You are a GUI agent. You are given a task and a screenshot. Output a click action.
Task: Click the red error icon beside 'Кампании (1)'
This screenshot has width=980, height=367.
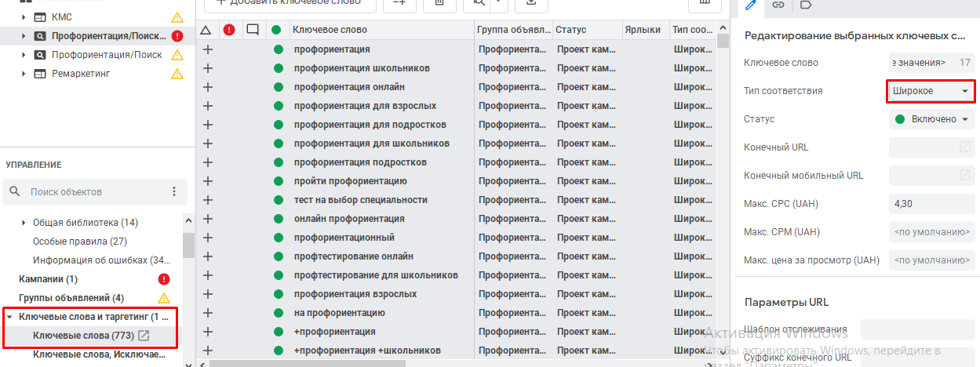coord(164,279)
